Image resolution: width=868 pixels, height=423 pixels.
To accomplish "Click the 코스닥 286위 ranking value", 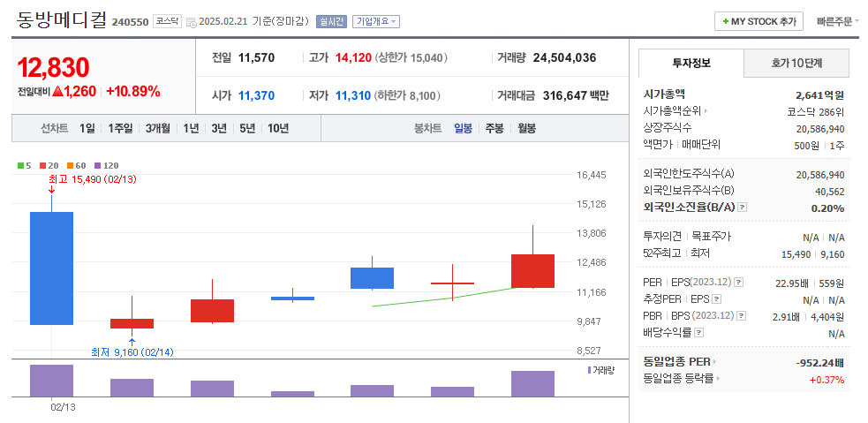I will coord(816,111).
